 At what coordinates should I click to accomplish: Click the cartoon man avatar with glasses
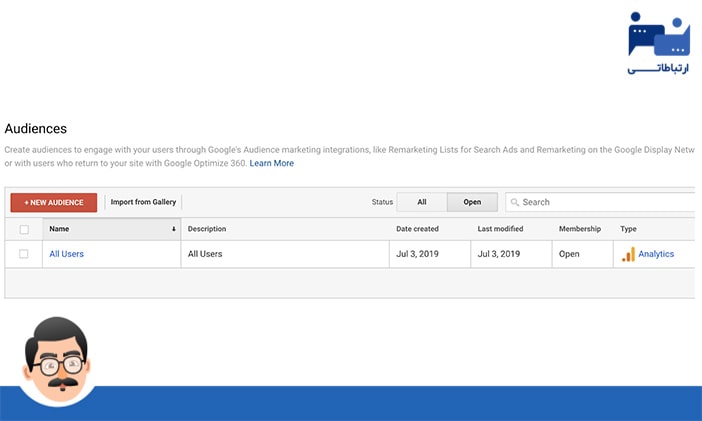pyautogui.click(x=58, y=359)
